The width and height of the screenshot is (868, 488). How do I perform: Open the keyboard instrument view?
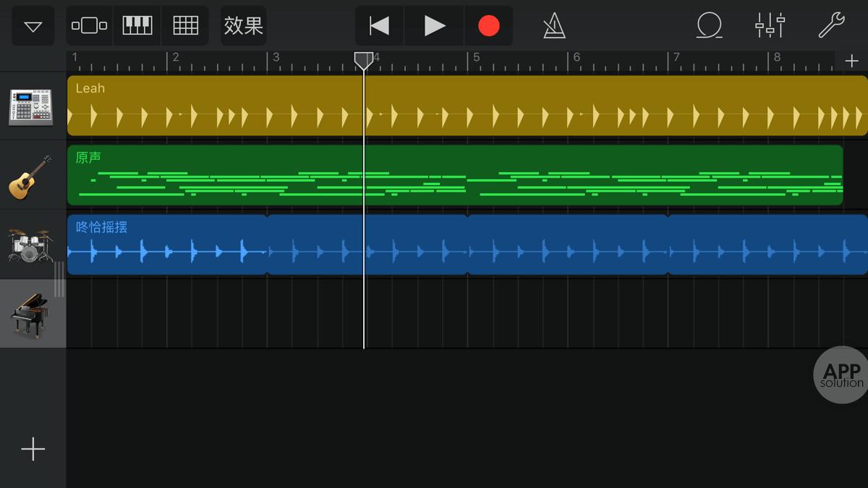pos(137,26)
